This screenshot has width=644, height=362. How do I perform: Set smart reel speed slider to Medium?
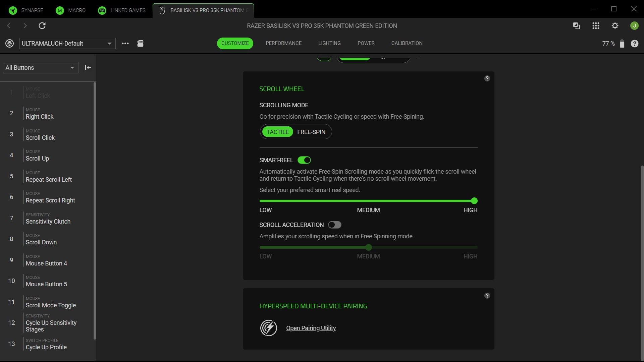point(368,201)
